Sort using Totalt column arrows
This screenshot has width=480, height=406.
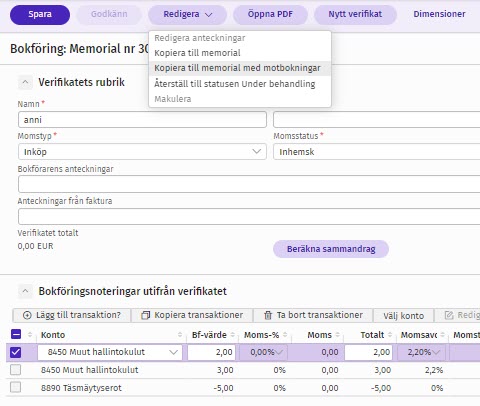[390, 335]
